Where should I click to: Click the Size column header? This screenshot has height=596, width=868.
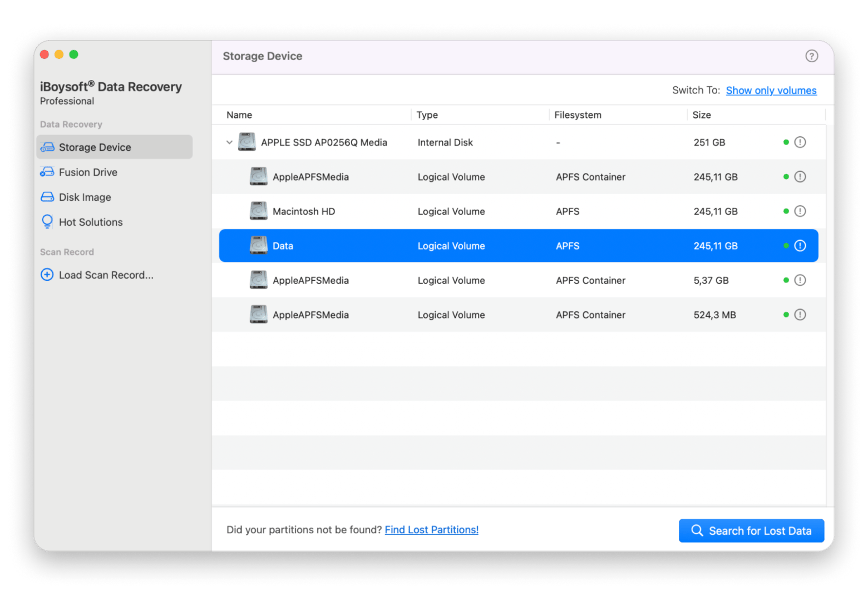pos(701,115)
